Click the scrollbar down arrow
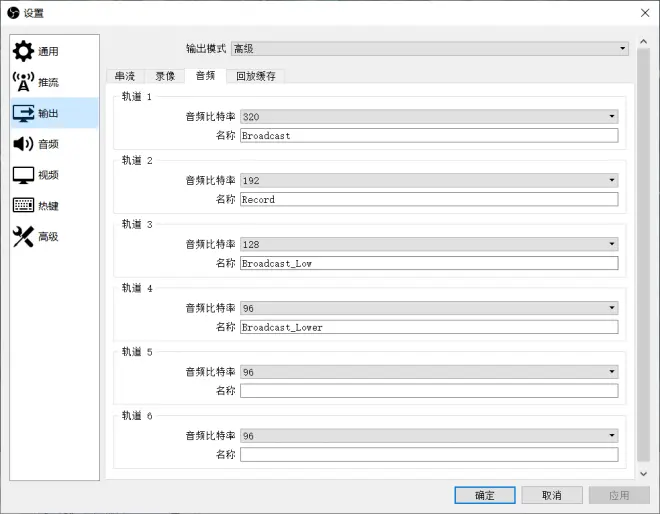The height and width of the screenshot is (514, 660). [644, 474]
